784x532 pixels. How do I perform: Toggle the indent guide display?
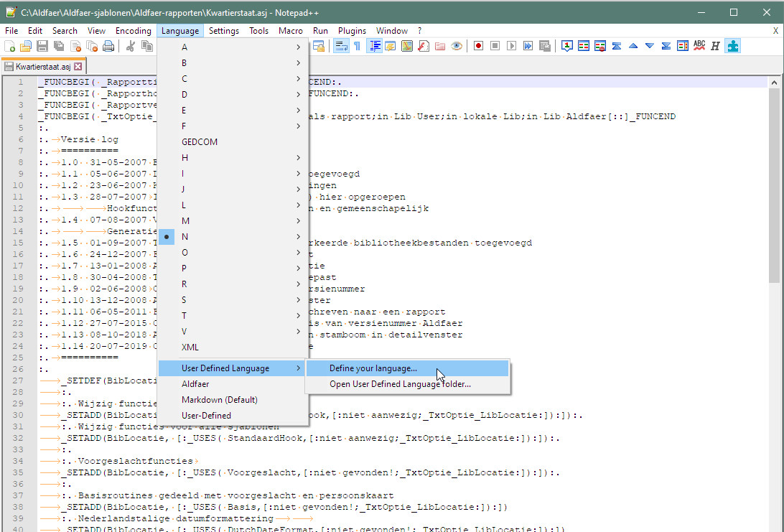click(375, 45)
